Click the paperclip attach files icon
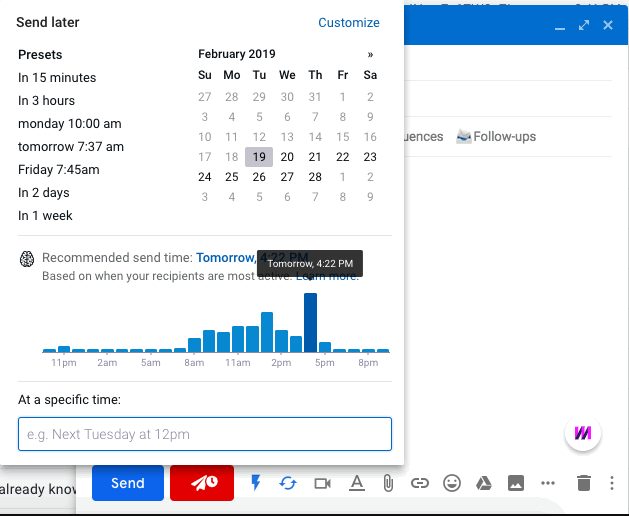The image size is (629, 516). tap(388, 483)
